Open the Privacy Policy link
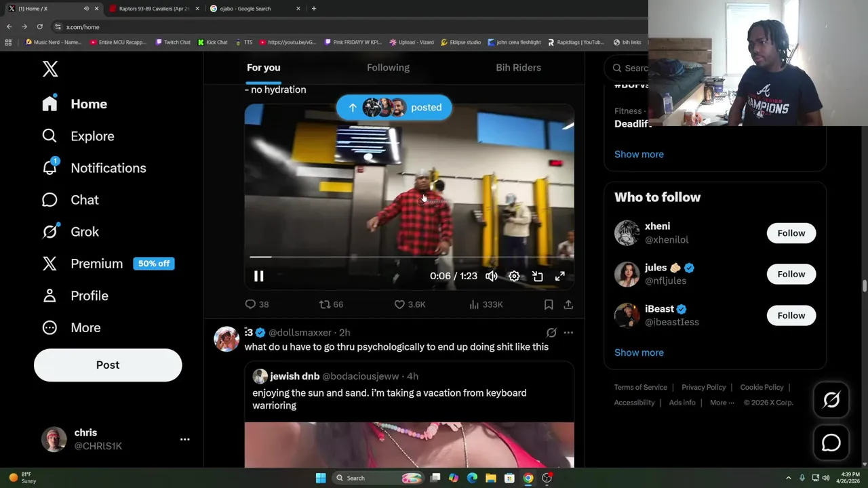Screen dimensions: 868x488 click(703, 387)
